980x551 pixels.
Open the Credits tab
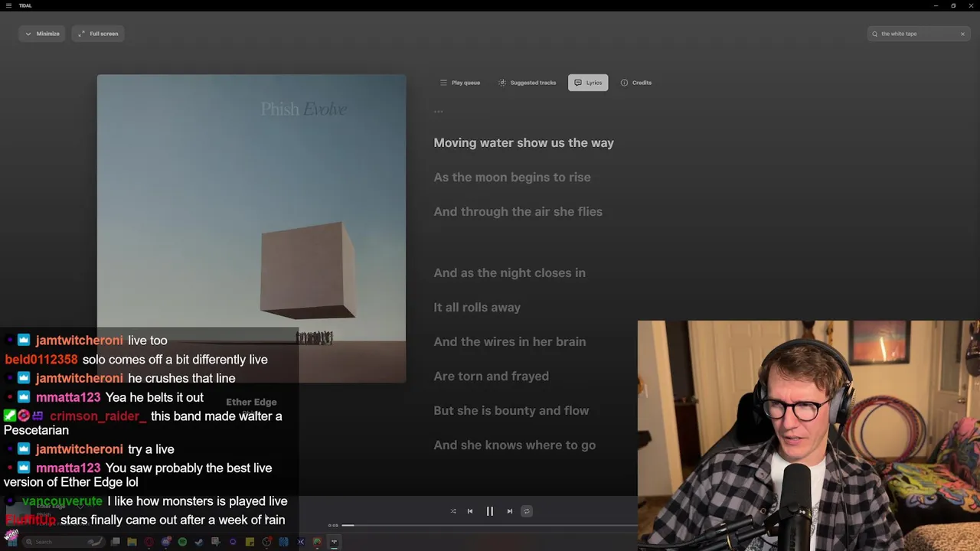coord(636,83)
